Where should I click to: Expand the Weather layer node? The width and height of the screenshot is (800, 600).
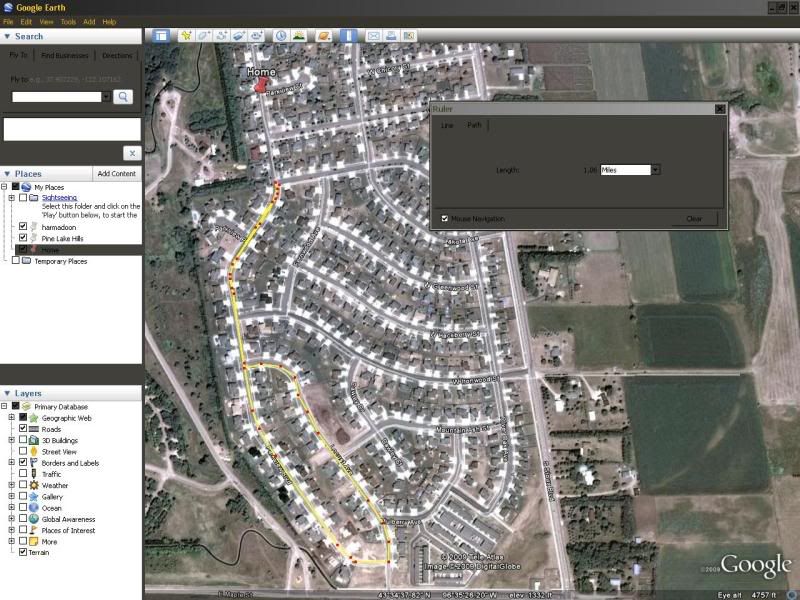(x=11, y=485)
